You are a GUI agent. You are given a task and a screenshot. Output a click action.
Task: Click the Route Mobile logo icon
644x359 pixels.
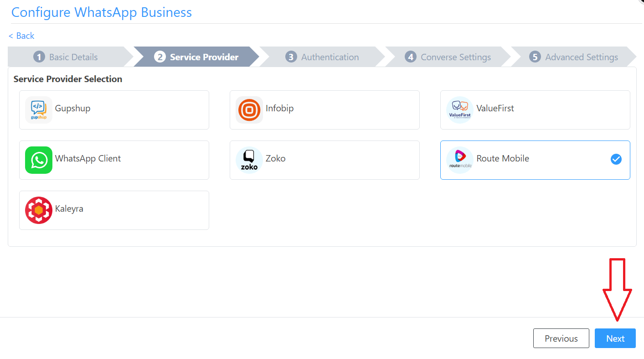pyautogui.click(x=460, y=160)
